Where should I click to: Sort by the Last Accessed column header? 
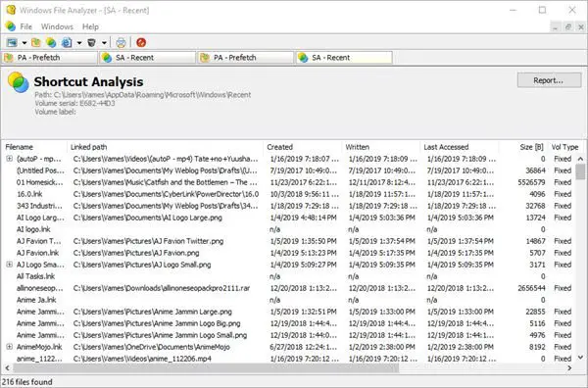pos(460,147)
